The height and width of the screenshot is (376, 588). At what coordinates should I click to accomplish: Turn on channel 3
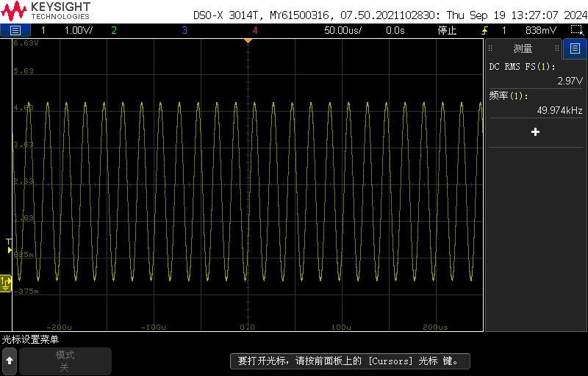click(x=184, y=30)
